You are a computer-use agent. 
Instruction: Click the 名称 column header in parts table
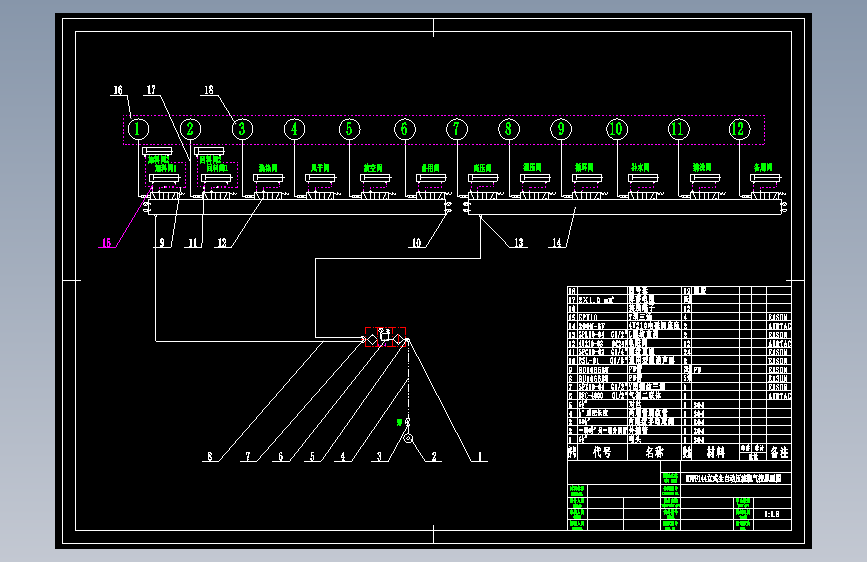tap(654, 452)
